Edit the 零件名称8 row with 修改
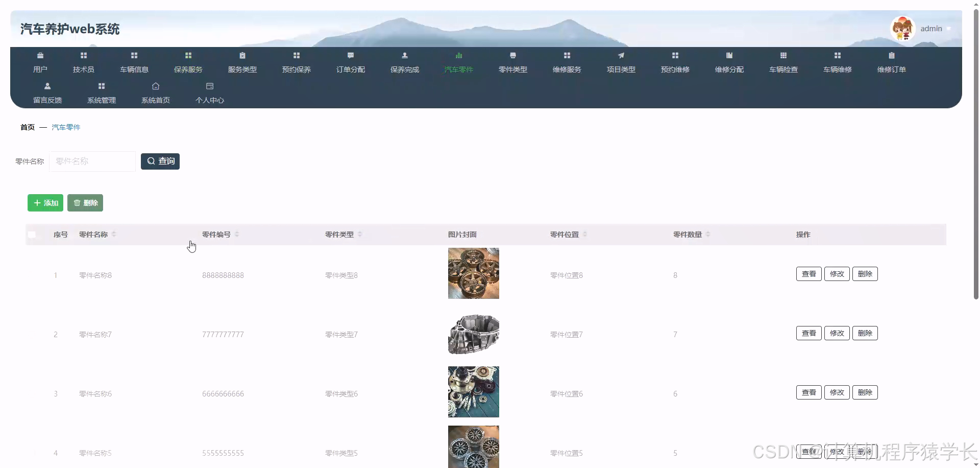980x468 pixels. [x=837, y=274]
